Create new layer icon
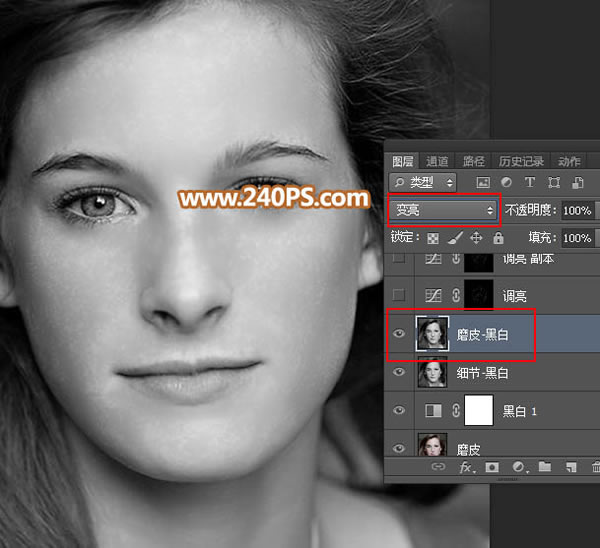 (571, 467)
